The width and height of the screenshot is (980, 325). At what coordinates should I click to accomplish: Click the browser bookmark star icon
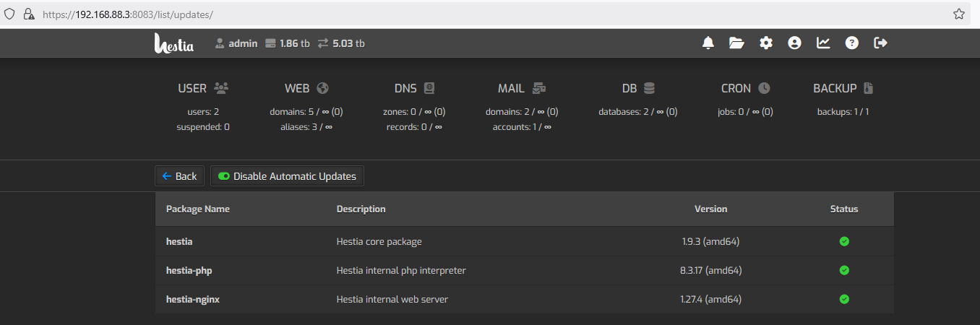point(959,14)
